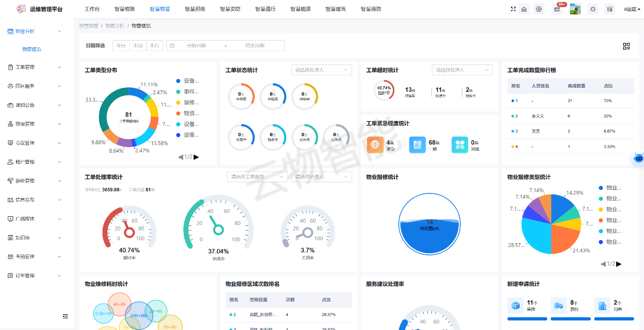Click the blue robot assistant icon
Image resolution: width=644 pixels, height=330 pixels.
[638, 158]
